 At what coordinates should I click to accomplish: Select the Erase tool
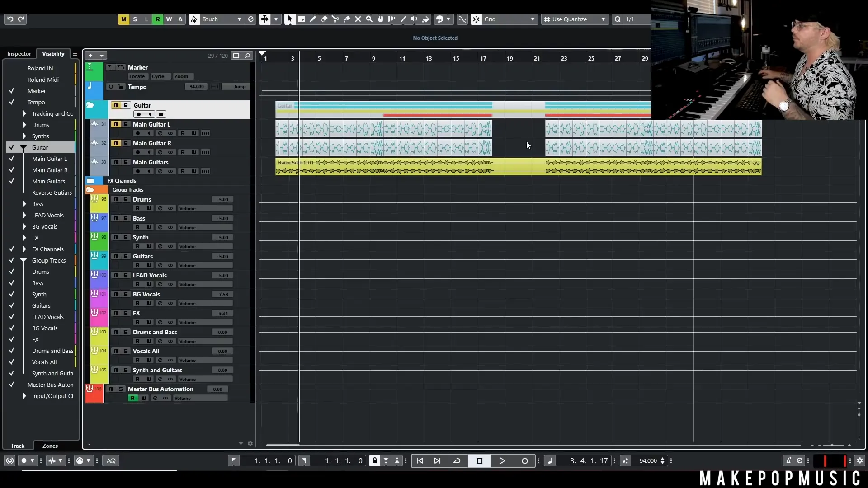(x=324, y=19)
